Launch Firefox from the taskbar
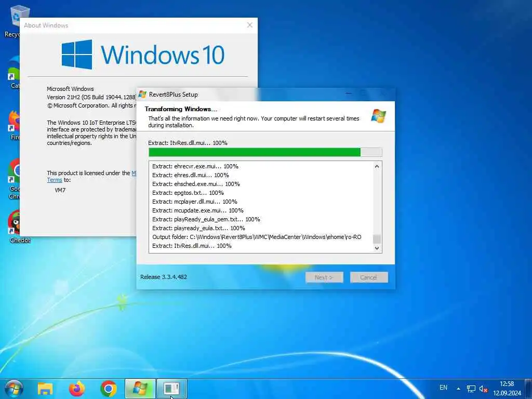 (x=77, y=389)
